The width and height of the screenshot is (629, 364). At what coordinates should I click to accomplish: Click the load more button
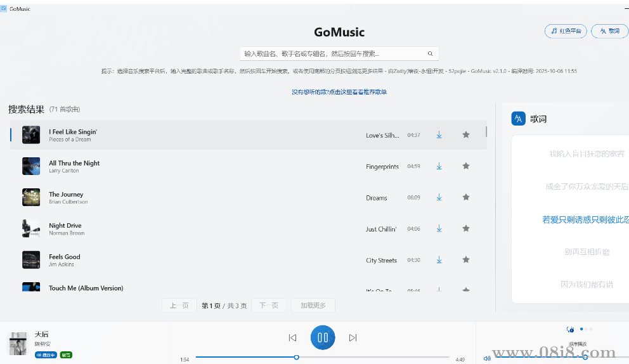point(313,306)
